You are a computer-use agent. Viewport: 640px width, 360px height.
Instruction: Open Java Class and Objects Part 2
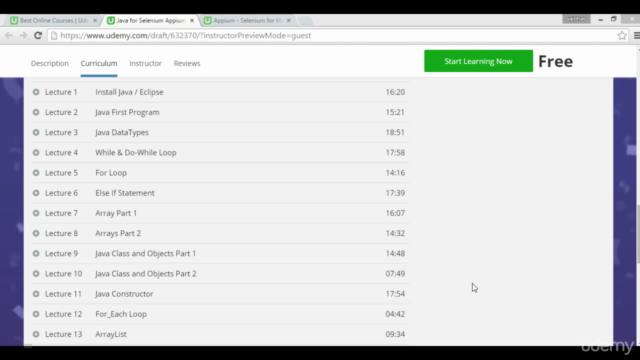click(x=146, y=274)
